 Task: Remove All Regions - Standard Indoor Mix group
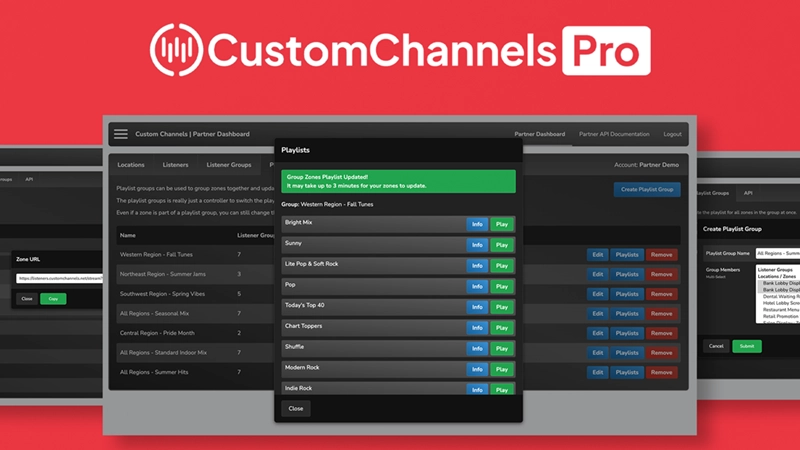662,353
